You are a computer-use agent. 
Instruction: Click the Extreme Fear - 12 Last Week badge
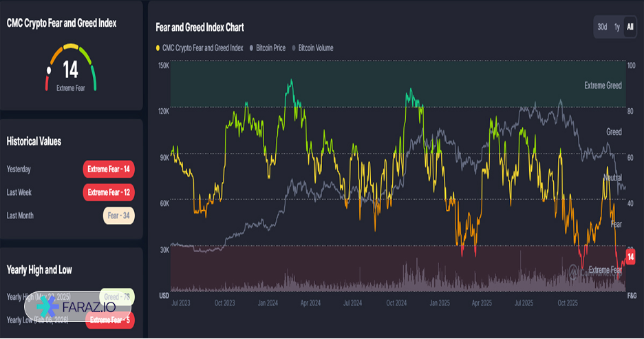coord(109,192)
